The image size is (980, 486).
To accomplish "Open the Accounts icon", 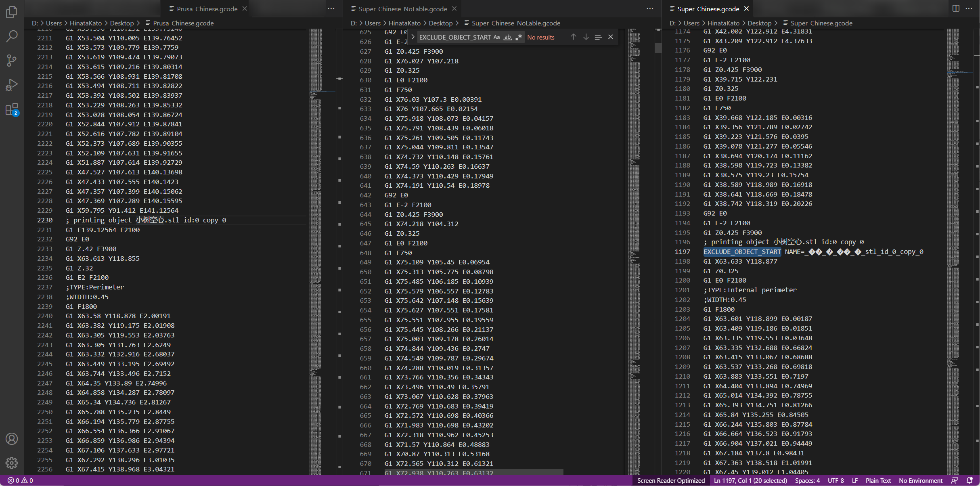I will (x=11, y=438).
